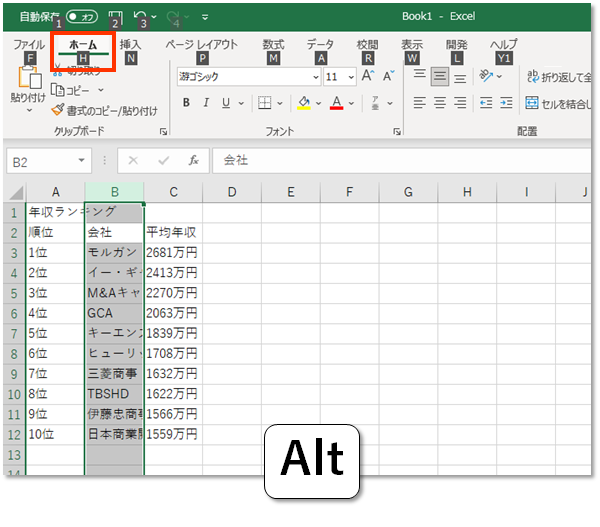This screenshot has width=600, height=527.
Task: Expand underline style dropdown arrow
Action: pos(241,103)
